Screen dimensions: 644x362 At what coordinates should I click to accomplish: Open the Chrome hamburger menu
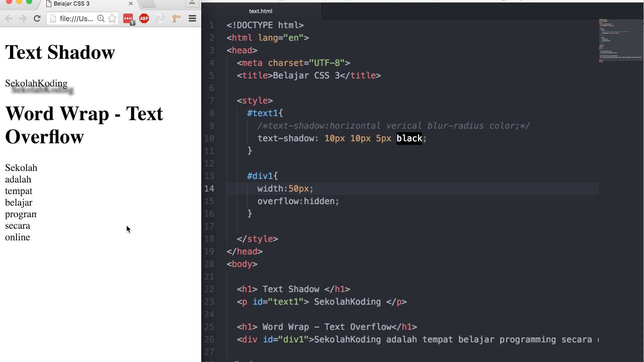click(x=192, y=19)
